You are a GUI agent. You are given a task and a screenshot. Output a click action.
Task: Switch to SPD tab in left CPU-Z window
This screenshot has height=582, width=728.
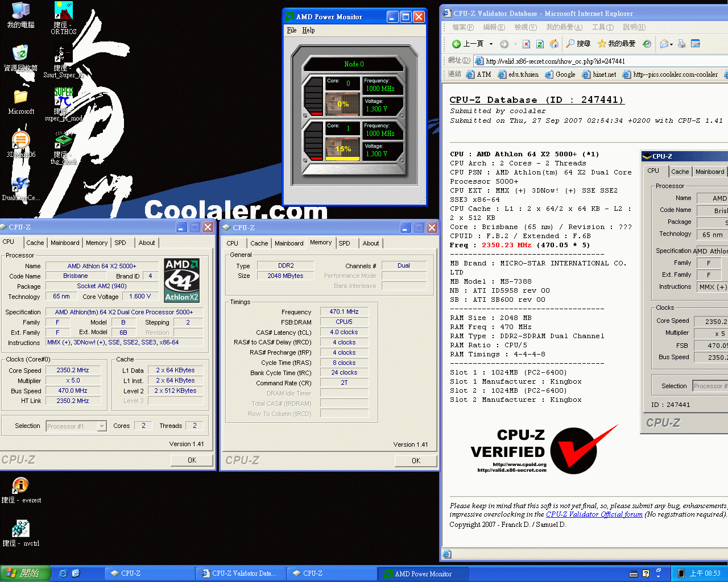(x=120, y=243)
